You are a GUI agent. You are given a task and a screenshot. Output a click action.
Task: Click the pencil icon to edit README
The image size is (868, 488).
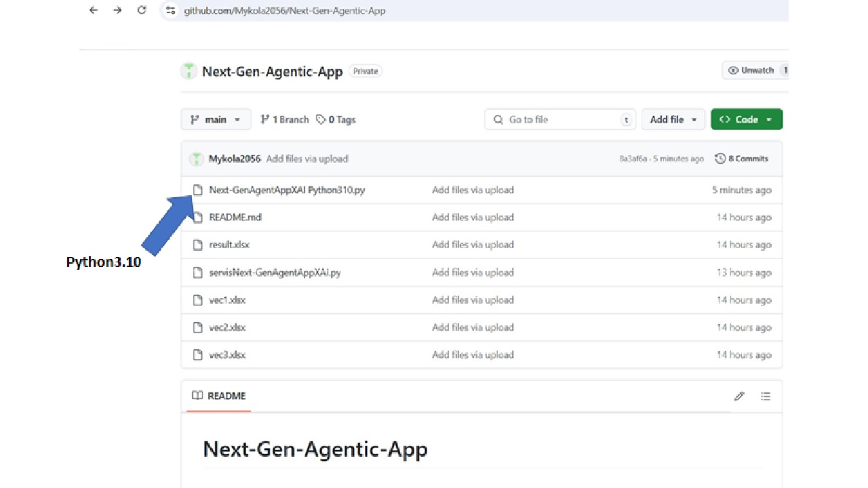tap(739, 396)
